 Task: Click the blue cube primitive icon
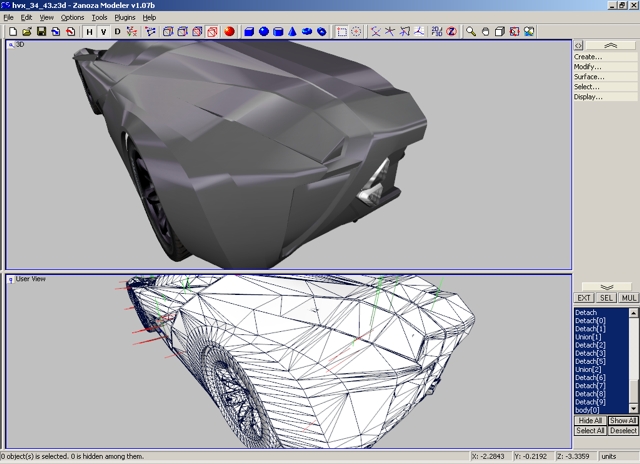248,31
